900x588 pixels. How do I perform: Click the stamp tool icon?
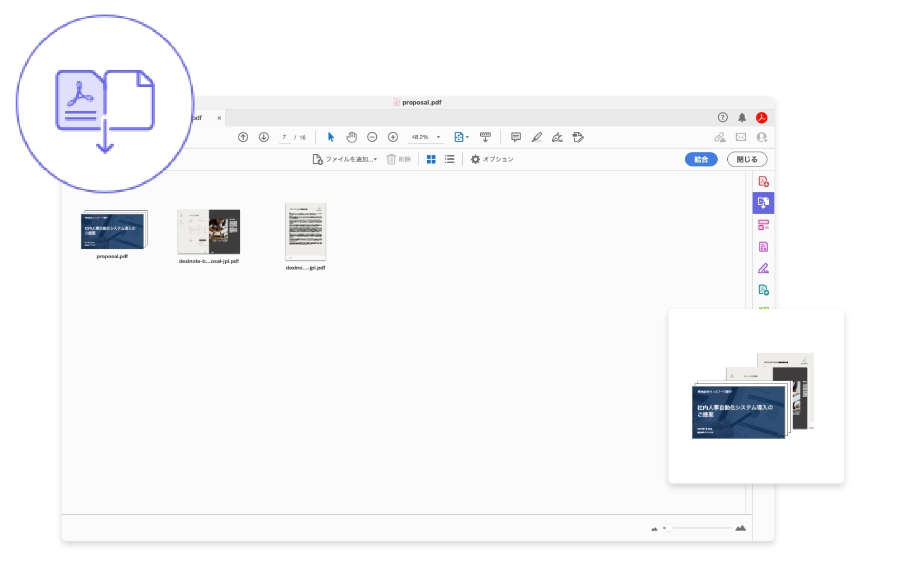(x=578, y=137)
